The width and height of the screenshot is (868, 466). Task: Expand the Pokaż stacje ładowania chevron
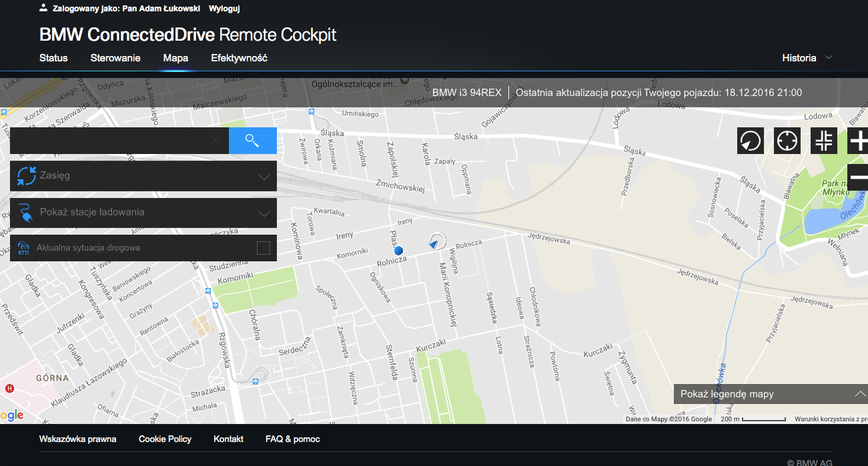(264, 213)
